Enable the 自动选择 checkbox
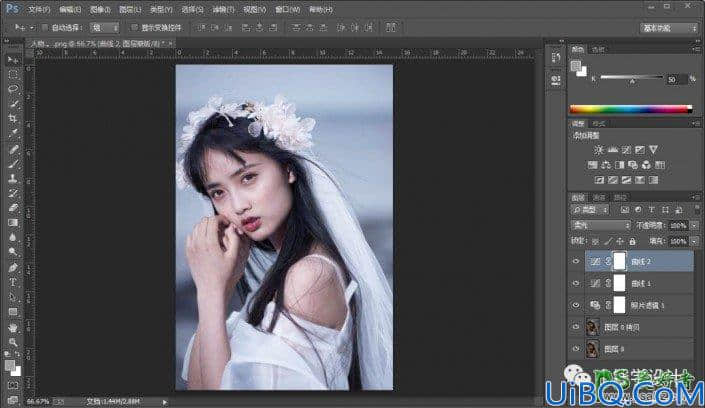 click(x=45, y=27)
